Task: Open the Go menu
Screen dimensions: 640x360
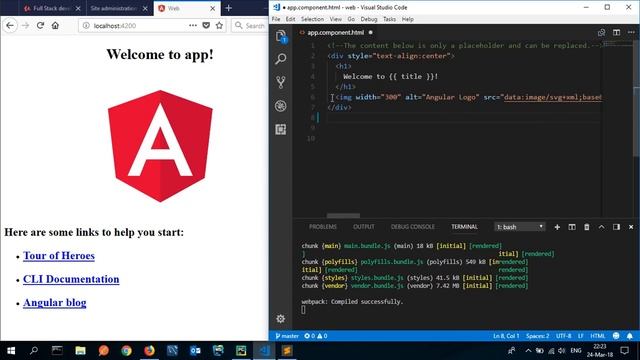Action: [x=351, y=19]
